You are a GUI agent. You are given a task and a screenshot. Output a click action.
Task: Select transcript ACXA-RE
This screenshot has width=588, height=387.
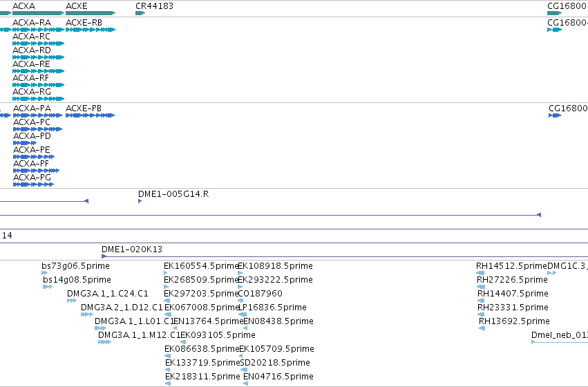38,71
